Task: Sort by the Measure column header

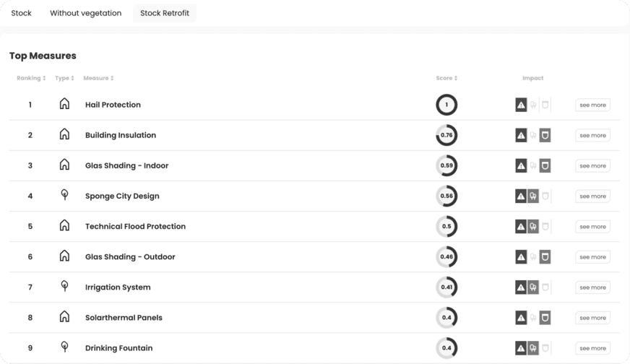Action: tap(98, 78)
